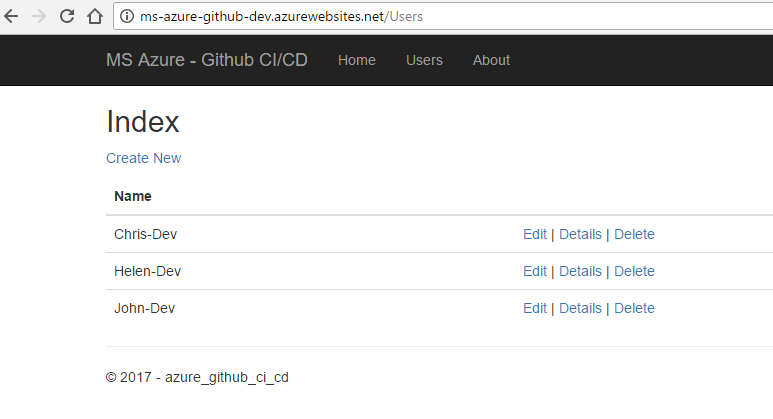Click the browser back arrow
This screenshot has height=419, width=773.
(x=12, y=16)
